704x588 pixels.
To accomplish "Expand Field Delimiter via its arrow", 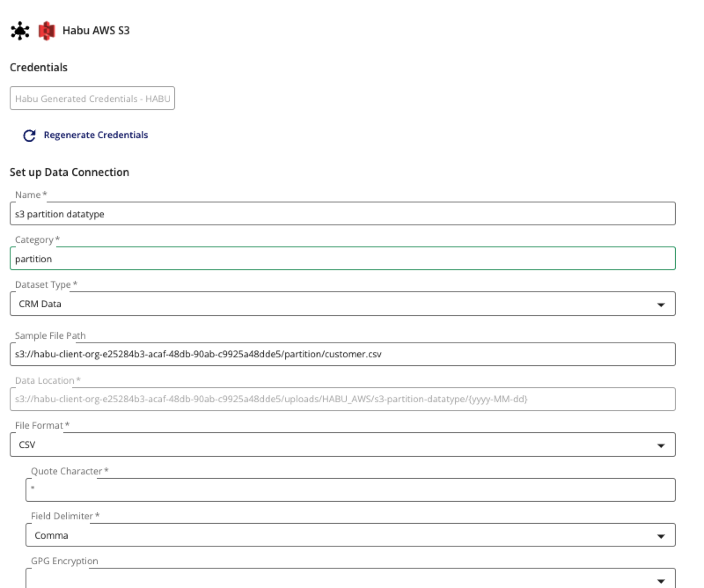I will pyautogui.click(x=660, y=536).
